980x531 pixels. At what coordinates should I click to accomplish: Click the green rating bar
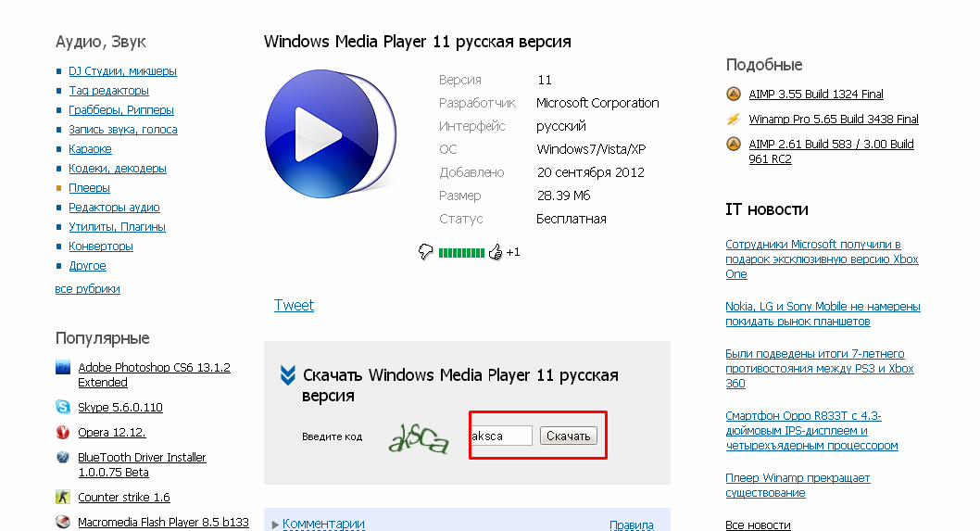point(461,252)
